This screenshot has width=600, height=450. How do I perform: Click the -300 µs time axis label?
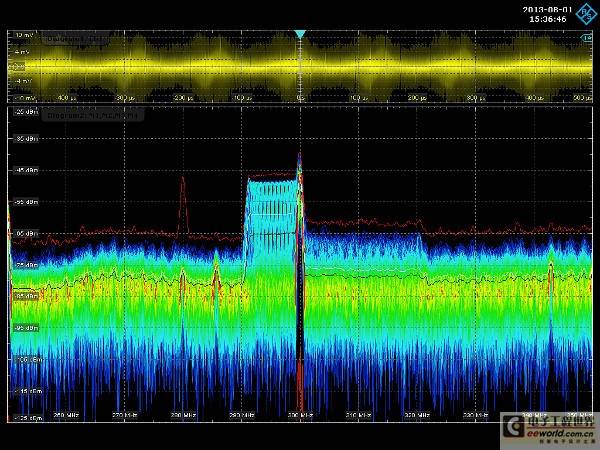click(125, 98)
